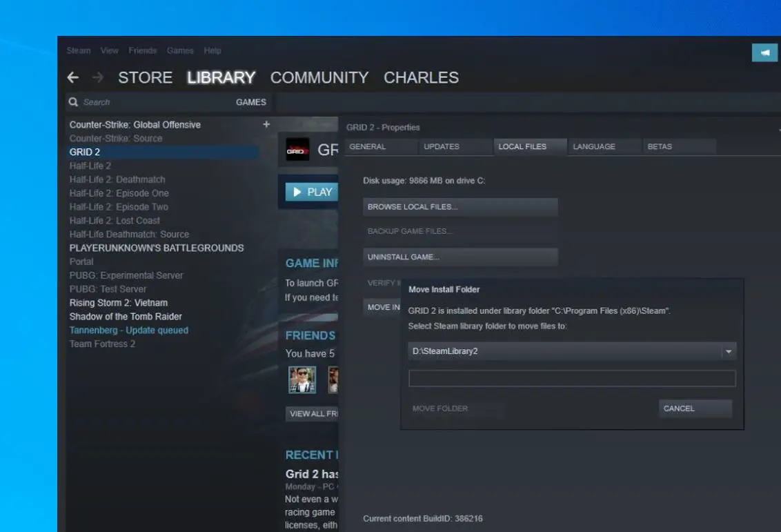Screen dimensions: 781x532
Task: Click the search magnifier icon
Action: (x=73, y=102)
